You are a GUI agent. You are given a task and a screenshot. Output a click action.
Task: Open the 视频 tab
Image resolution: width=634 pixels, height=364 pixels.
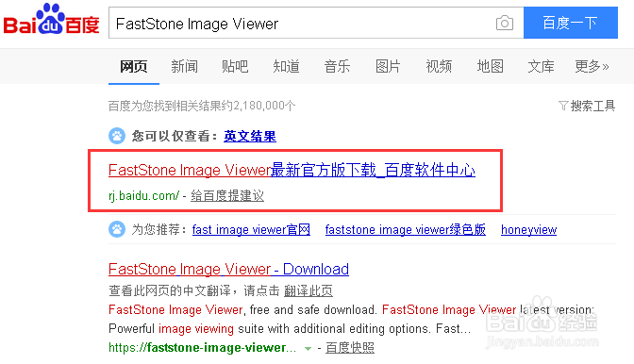(x=439, y=66)
